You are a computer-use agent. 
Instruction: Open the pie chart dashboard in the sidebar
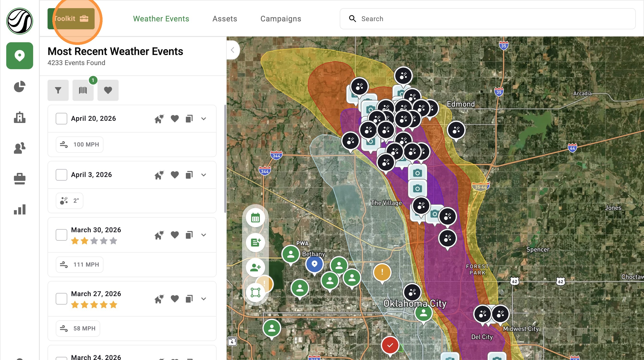(19, 86)
